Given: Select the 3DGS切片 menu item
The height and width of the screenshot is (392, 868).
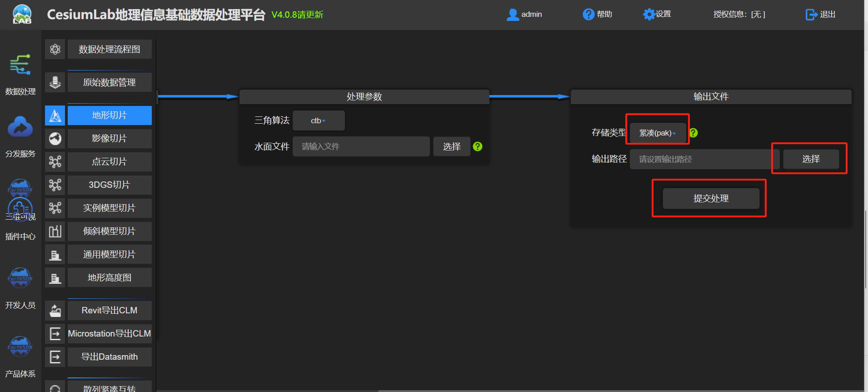Looking at the screenshot, I should coord(110,185).
